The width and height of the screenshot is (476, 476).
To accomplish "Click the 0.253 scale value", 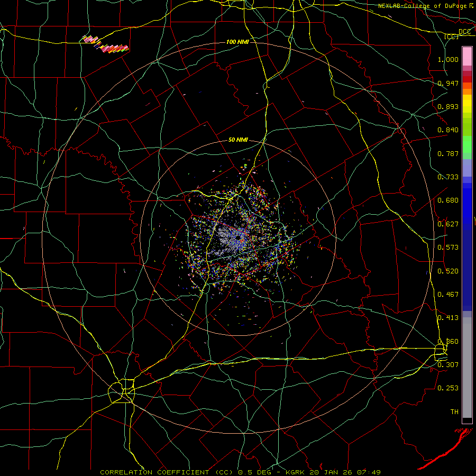I will 448,388.
